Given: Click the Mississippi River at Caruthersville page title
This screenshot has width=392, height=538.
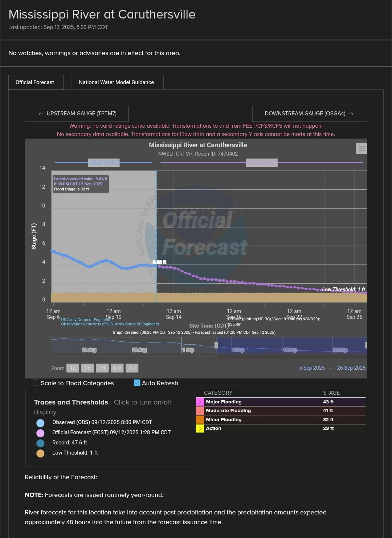Looking at the screenshot, I should pyautogui.click(x=102, y=15).
